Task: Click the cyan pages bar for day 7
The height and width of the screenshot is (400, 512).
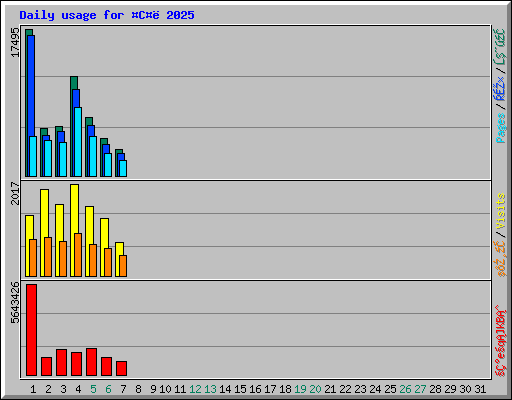Action: click(x=123, y=168)
